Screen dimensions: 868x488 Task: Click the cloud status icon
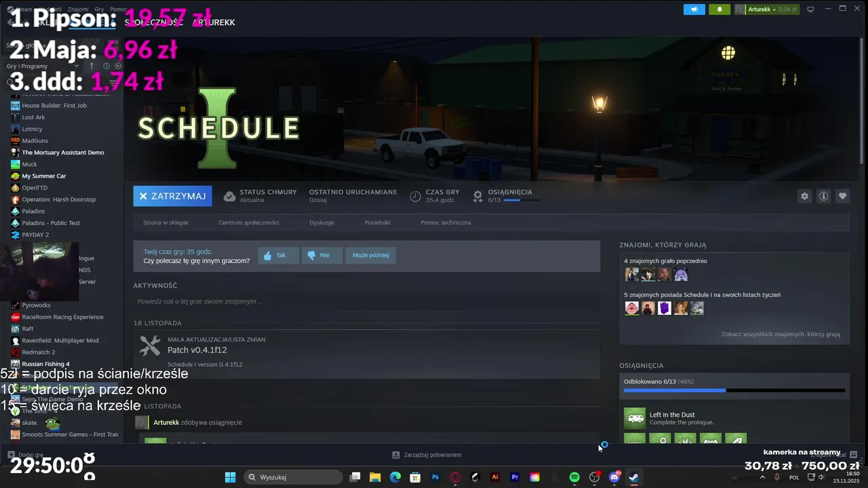(230, 196)
